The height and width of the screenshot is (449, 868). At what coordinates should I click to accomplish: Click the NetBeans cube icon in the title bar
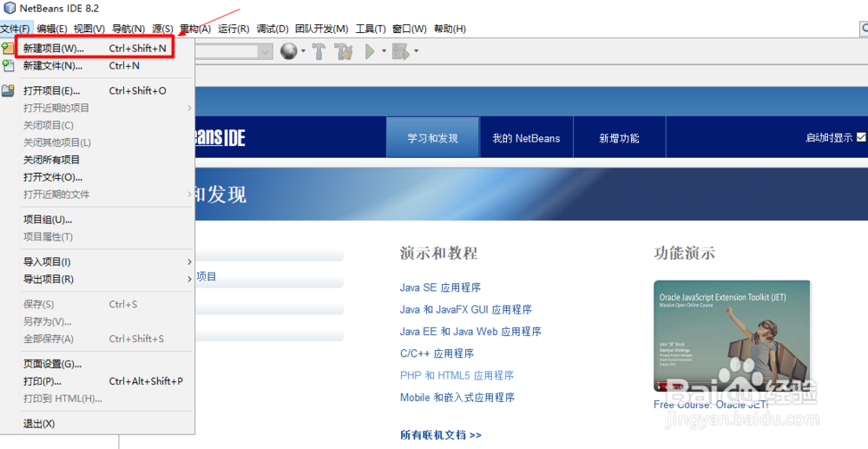coord(10,9)
